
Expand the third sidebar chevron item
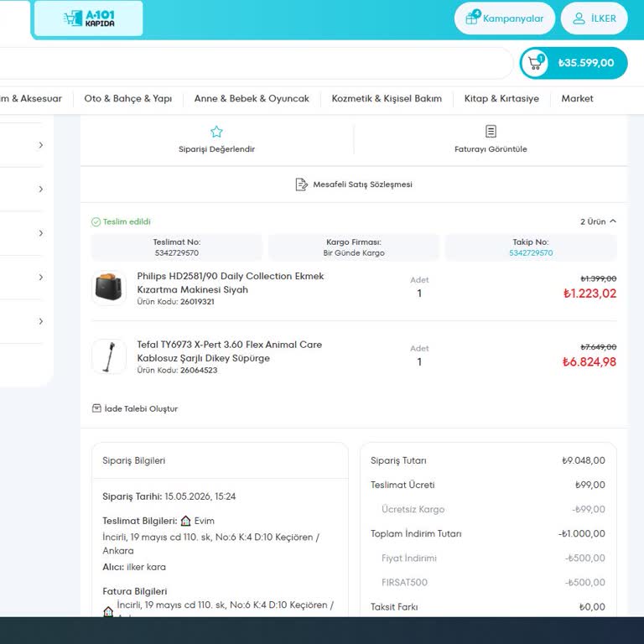point(40,233)
